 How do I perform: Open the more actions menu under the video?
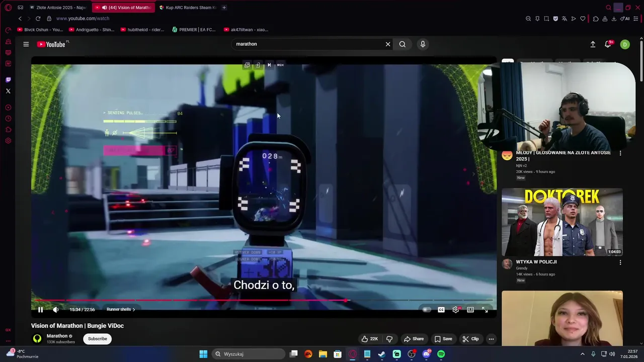(491, 339)
